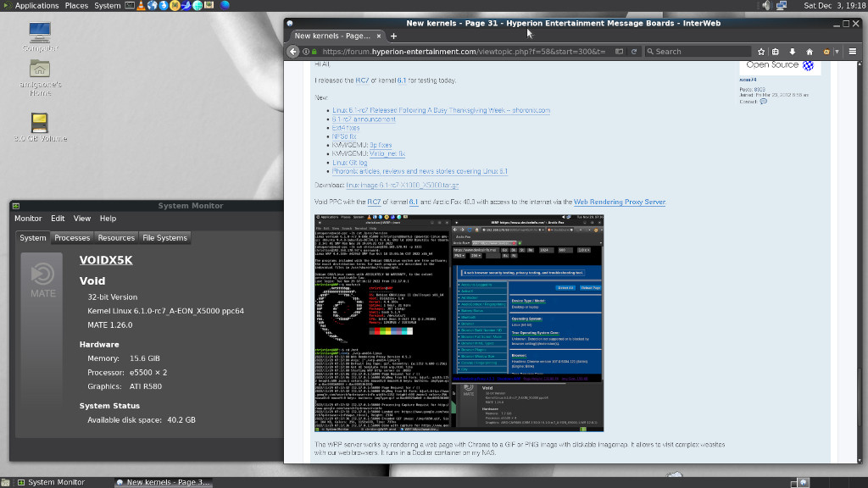Open a new browser tab
The image size is (868, 488).
393,36
